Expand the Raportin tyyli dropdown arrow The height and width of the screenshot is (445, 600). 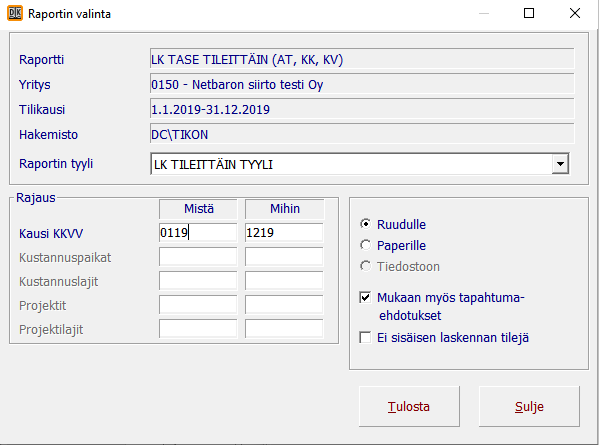(x=560, y=163)
